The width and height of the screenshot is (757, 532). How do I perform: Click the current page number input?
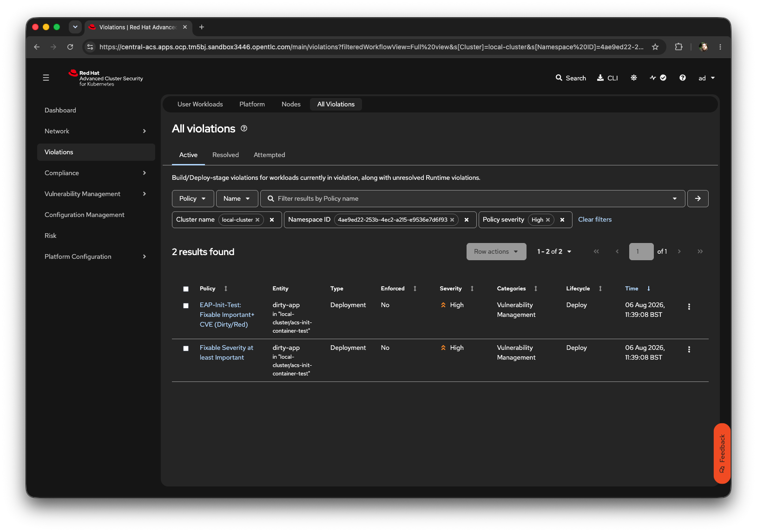point(641,251)
